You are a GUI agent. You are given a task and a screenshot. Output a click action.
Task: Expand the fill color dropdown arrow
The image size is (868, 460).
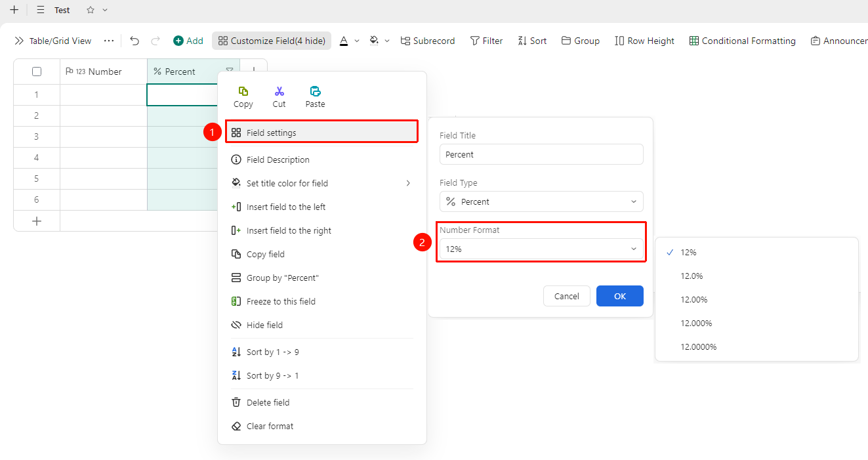click(387, 41)
